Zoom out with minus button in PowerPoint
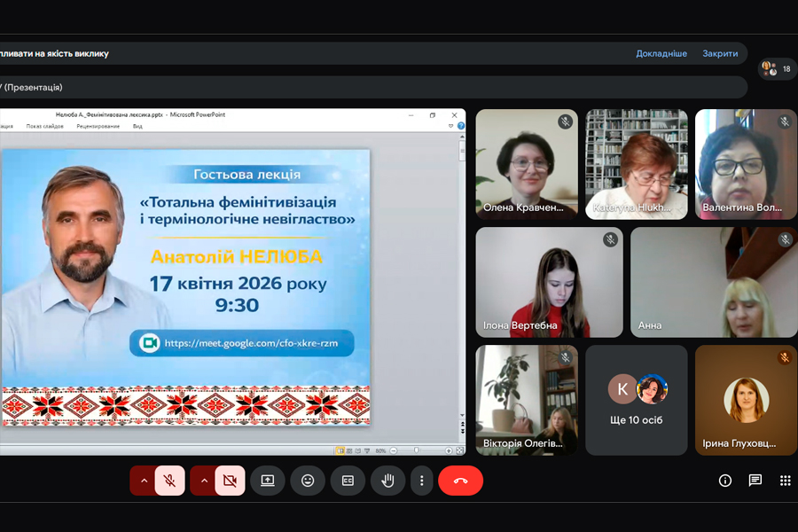798x532 pixels. click(x=394, y=451)
